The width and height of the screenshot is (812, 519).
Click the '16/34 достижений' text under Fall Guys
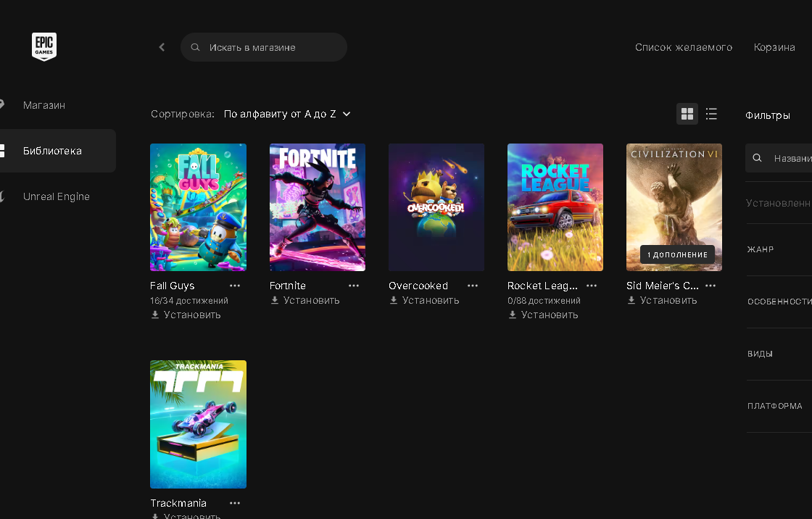point(189,300)
